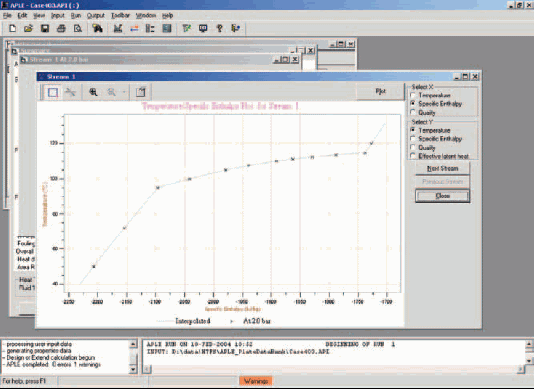This screenshot has height=389, width=534.
Task: Open Print Preview from the toolbar
Action: [78, 28]
